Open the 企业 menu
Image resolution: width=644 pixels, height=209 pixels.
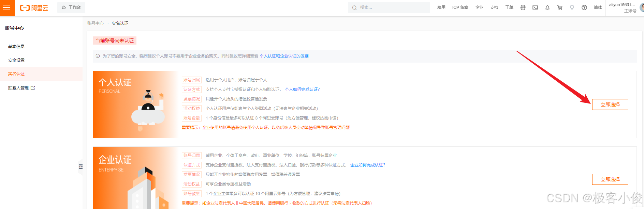tap(479, 7)
